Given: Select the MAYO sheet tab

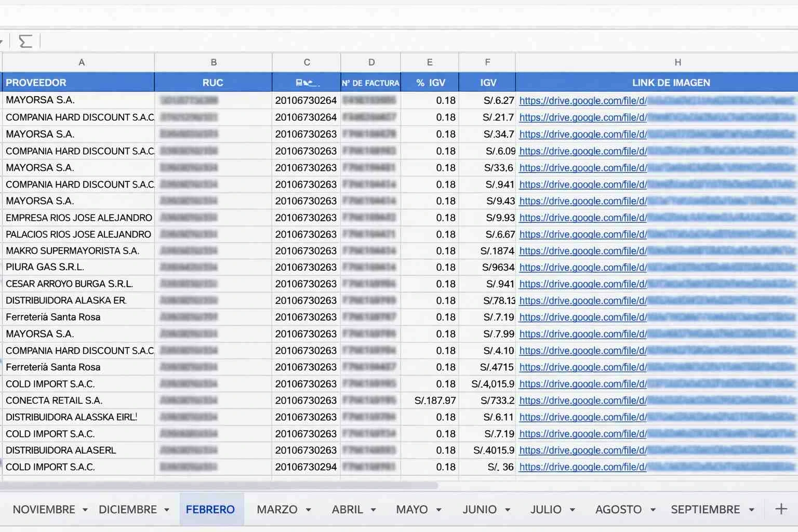Looking at the screenshot, I should tap(412, 509).
